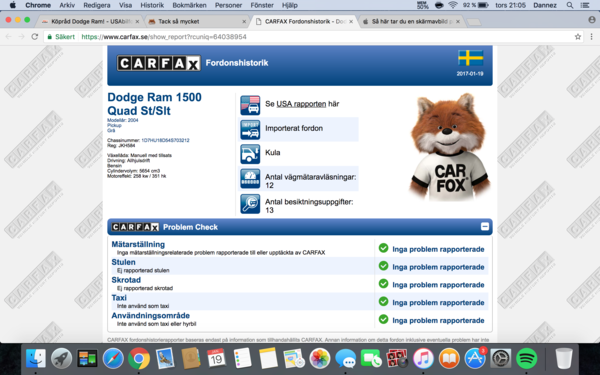Click the green lock Säkert site info
Screen dimensions: 600x375
[x=61, y=37]
